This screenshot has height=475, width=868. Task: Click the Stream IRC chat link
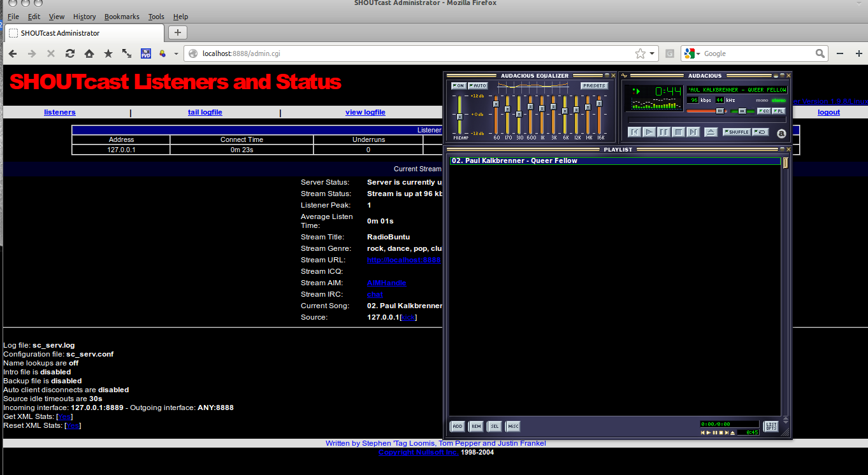point(375,294)
